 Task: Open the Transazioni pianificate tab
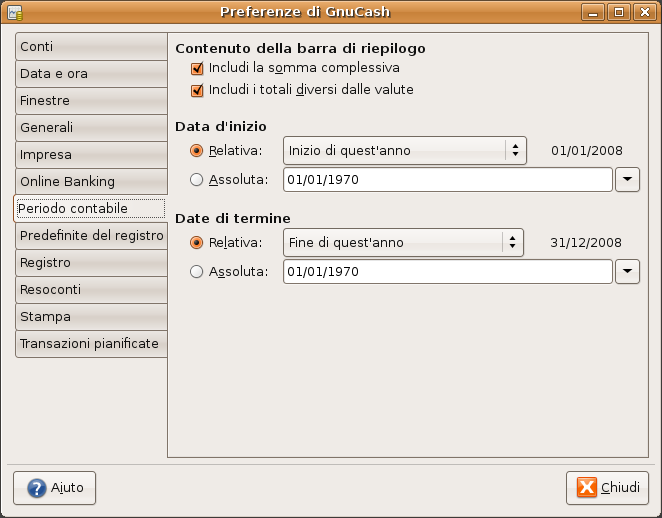pos(91,344)
